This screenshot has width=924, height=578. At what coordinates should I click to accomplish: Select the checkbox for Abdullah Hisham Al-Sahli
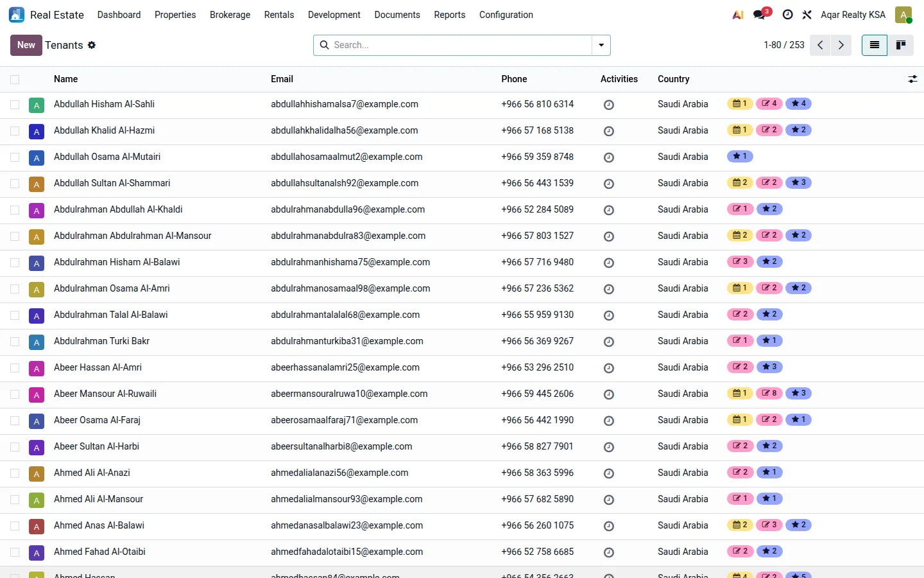coord(15,105)
